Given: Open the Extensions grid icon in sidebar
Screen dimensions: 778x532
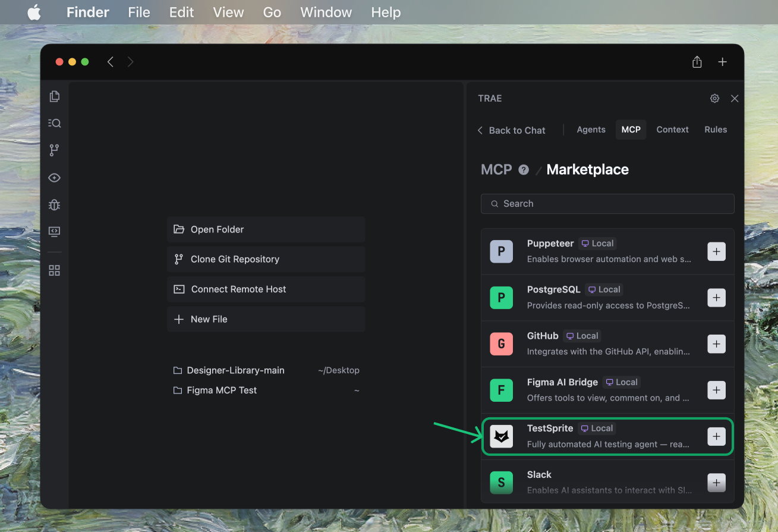Looking at the screenshot, I should pyautogui.click(x=55, y=270).
